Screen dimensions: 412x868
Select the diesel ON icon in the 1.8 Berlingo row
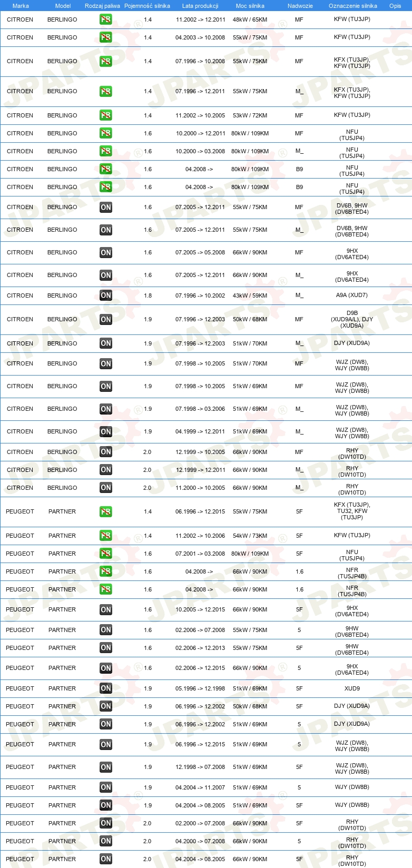coord(106,295)
